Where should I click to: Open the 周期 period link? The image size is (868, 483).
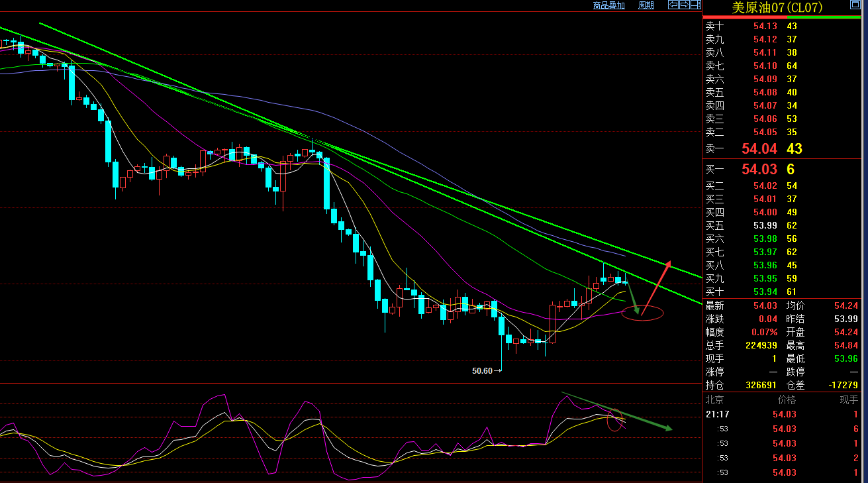tap(646, 5)
